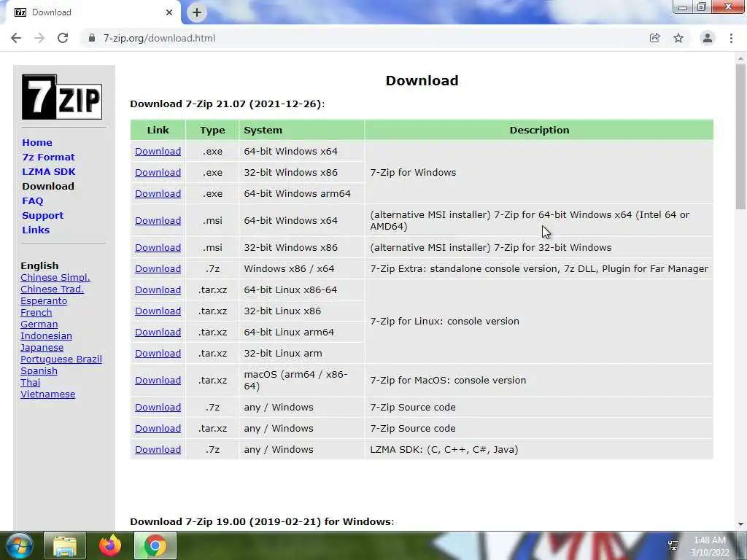Download 7-Zip Source code .7z
Screen dimensions: 747x560
[158, 408]
